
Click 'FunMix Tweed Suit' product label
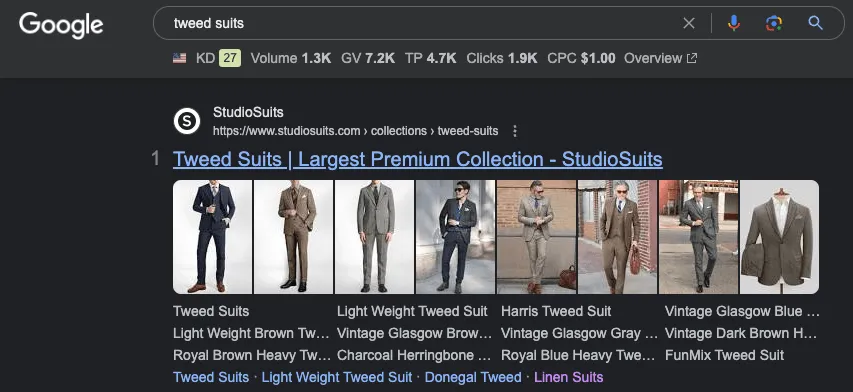coord(725,356)
